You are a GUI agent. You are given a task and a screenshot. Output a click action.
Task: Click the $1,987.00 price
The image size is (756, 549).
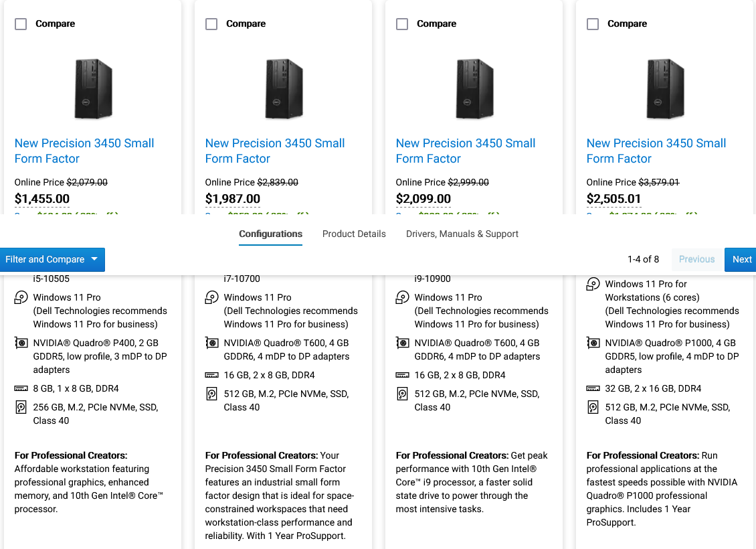point(232,199)
